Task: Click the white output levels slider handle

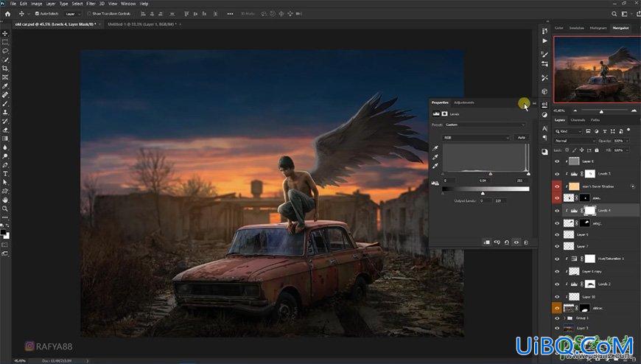Action: pos(483,193)
